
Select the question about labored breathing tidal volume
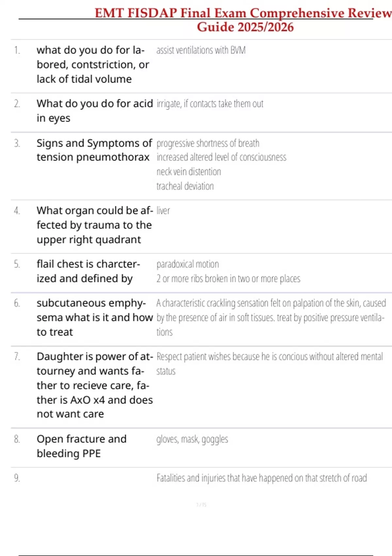coord(93,64)
